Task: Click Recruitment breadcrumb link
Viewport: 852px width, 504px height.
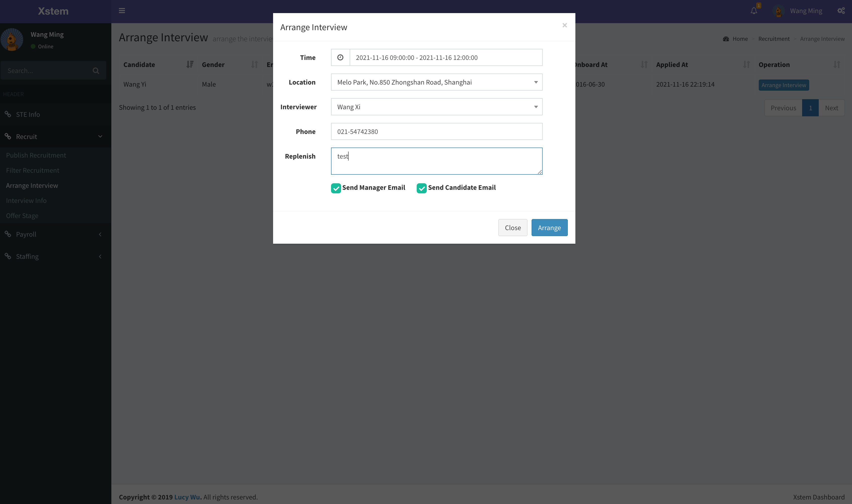Action: click(774, 39)
